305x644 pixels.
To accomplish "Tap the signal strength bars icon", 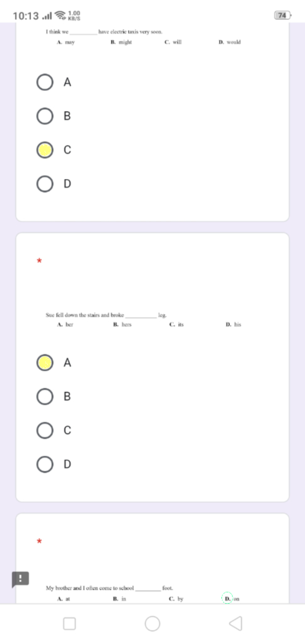I will click(x=47, y=16).
